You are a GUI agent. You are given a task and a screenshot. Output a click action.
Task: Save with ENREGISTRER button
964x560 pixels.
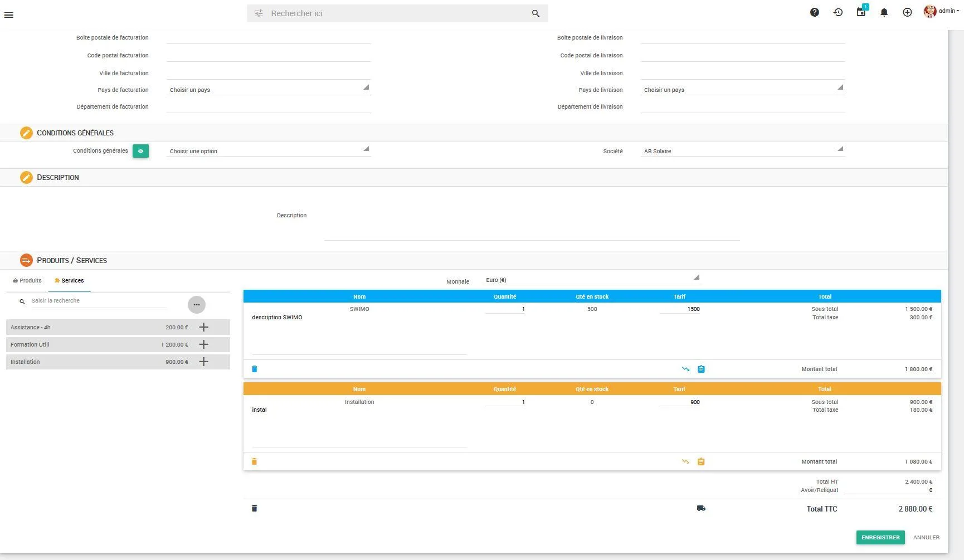click(x=880, y=538)
